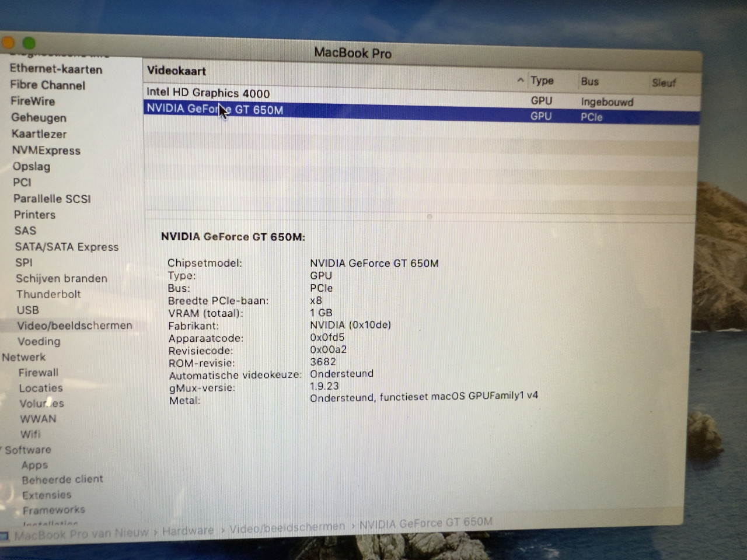Open the USB section
This screenshot has width=747, height=560.
27,310
